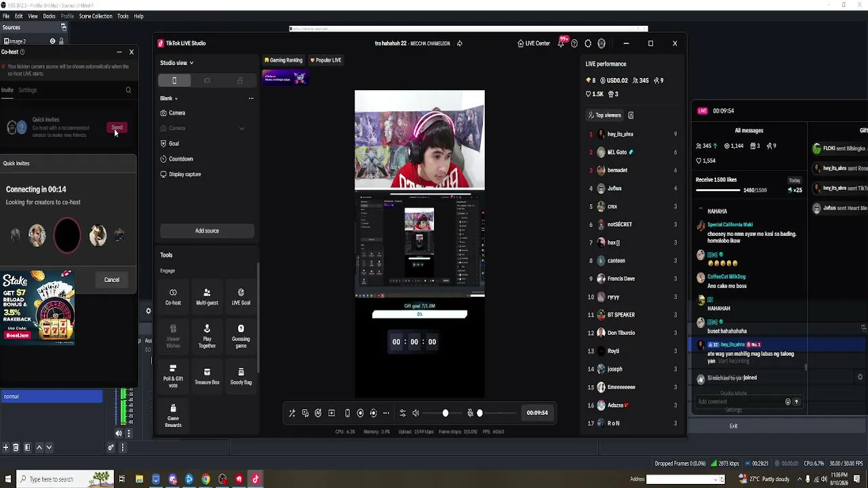Open the LIVE Goal tool
The width and height of the screenshot is (868, 488).
[241, 297]
